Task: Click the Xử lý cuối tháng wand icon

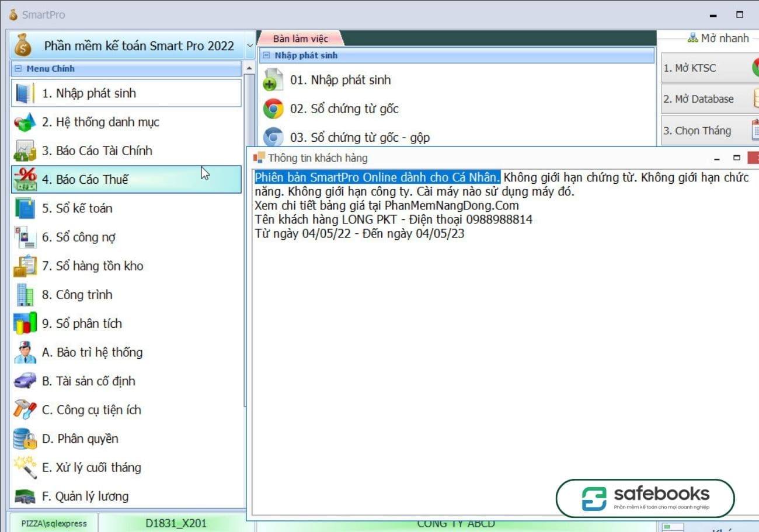Action: point(25,467)
